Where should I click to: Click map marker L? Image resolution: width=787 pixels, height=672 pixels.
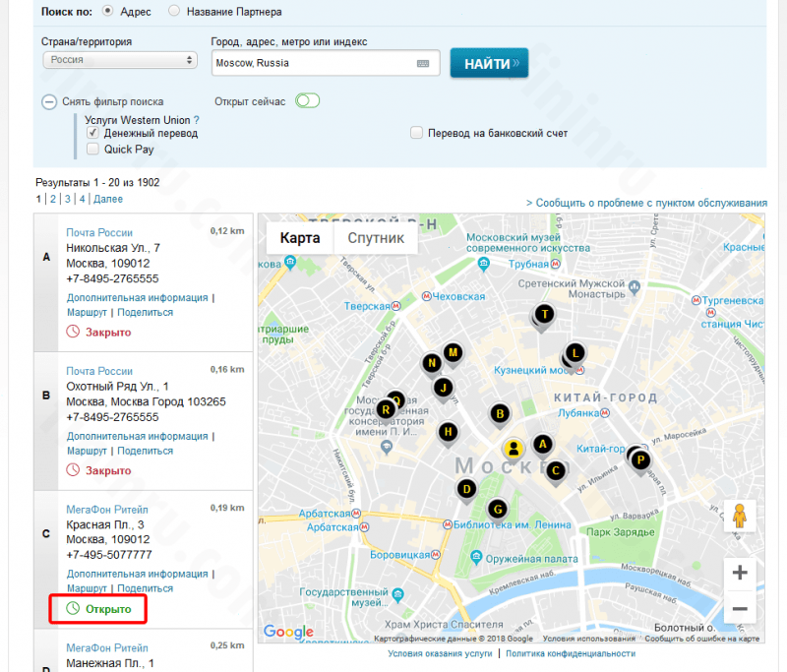pyautogui.click(x=575, y=353)
